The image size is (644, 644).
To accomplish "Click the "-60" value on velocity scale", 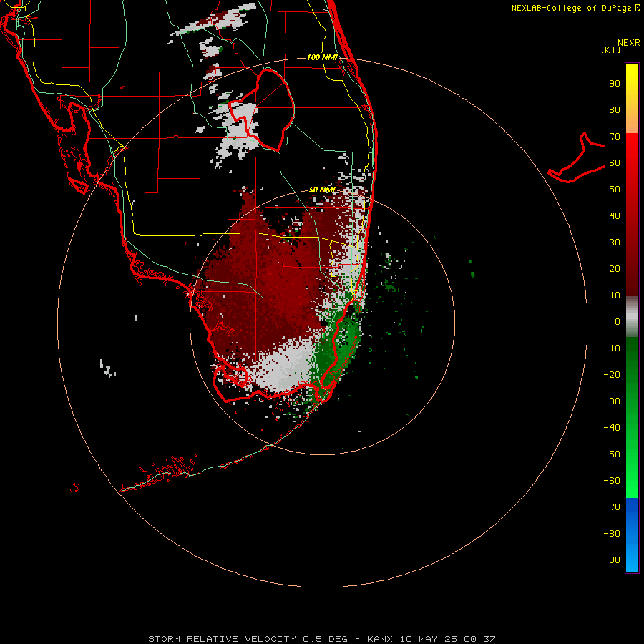I will (x=612, y=481).
